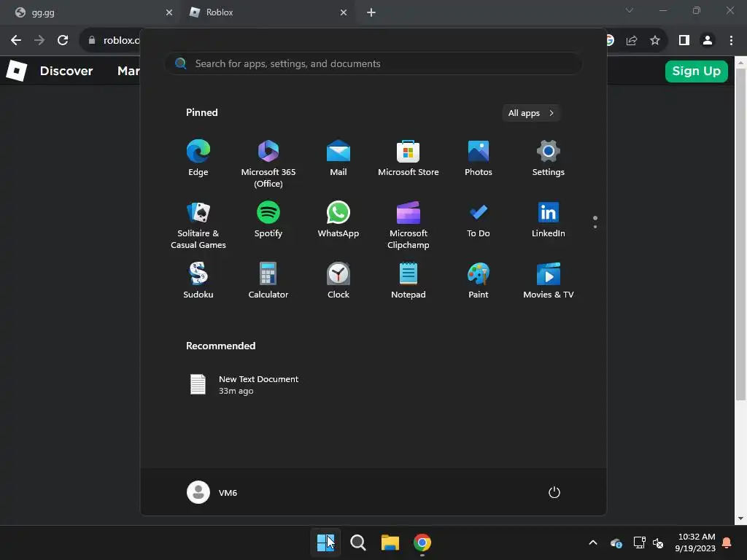
Task: Go back in Chrome
Action: pos(16,41)
